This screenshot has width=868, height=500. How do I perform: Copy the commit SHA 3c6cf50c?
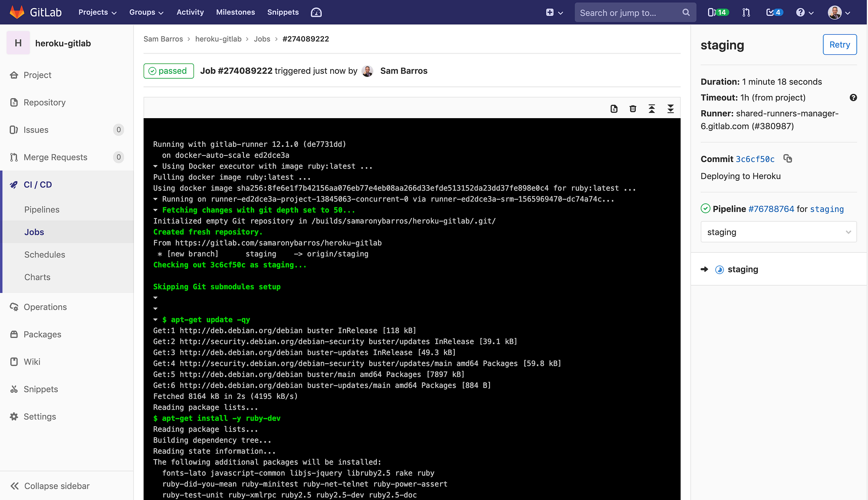(788, 159)
